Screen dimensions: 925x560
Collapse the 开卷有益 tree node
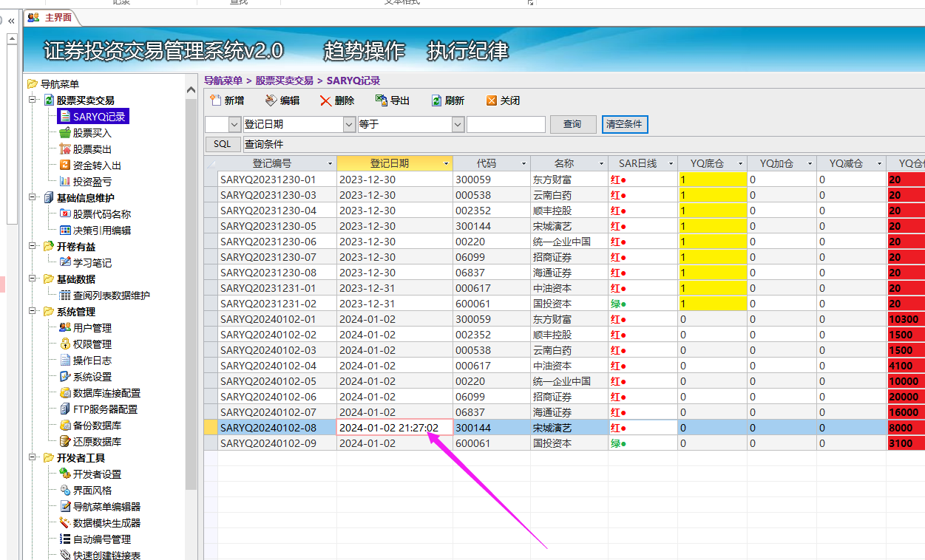[x=32, y=246]
